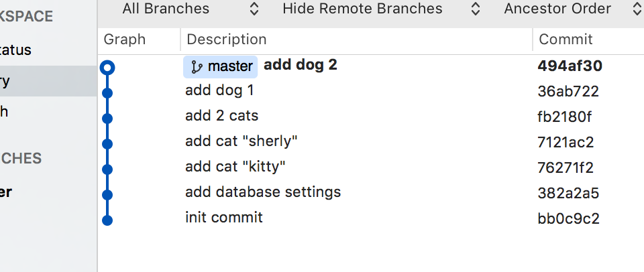Click the hollow HEAD commit node
The image size is (644, 272).
click(x=107, y=67)
